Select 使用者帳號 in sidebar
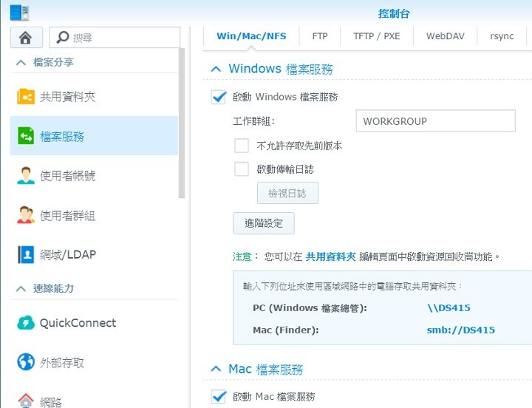This screenshot has width=532, height=408. (x=94, y=175)
